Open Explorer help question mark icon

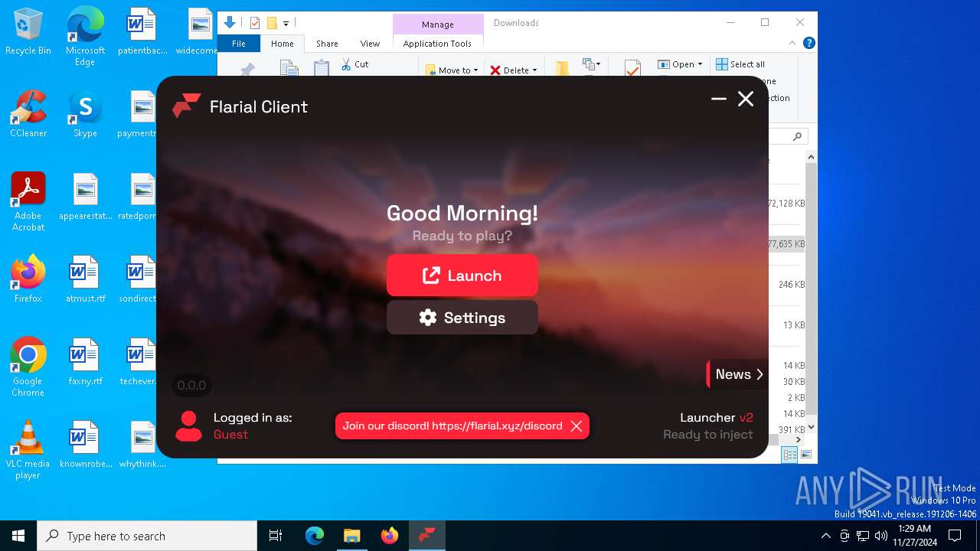point(808,44)
